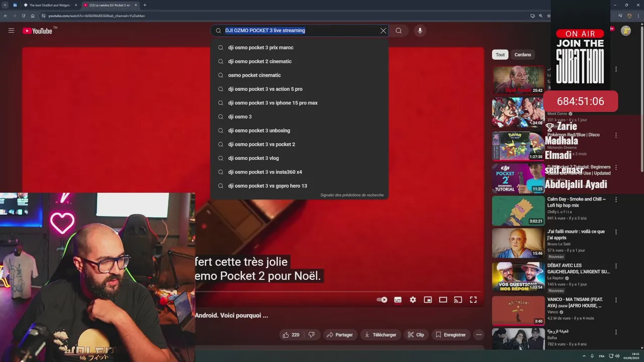Pick the 'osmo pocket cinematic' suggestion
644x362 pixels.
(x=299, y=75)
